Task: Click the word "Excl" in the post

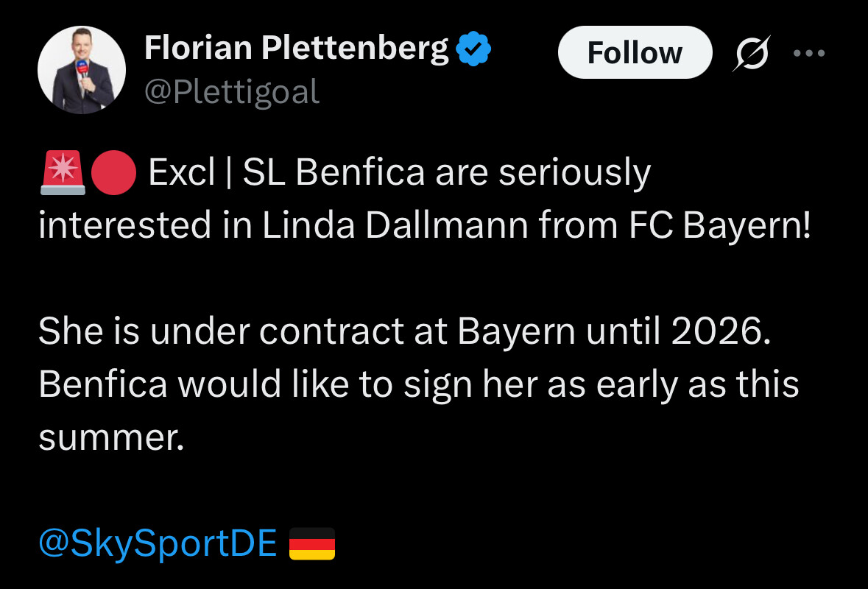Action: [182, 172]
